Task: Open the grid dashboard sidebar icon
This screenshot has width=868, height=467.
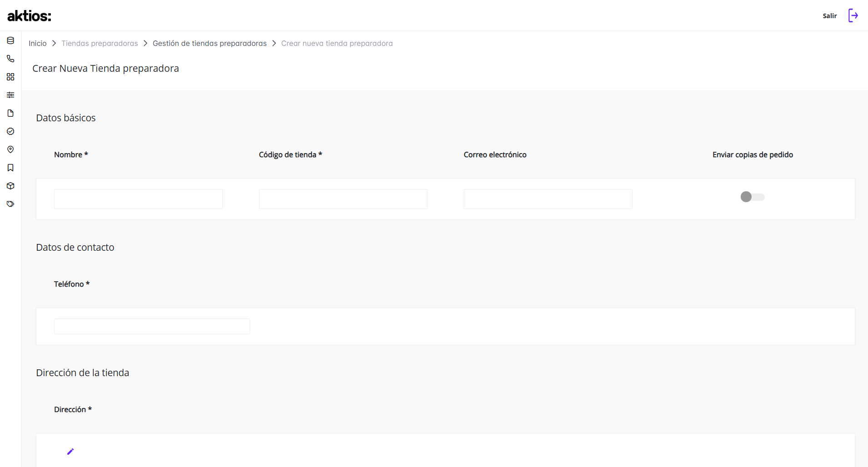Action: pos(10,77)
